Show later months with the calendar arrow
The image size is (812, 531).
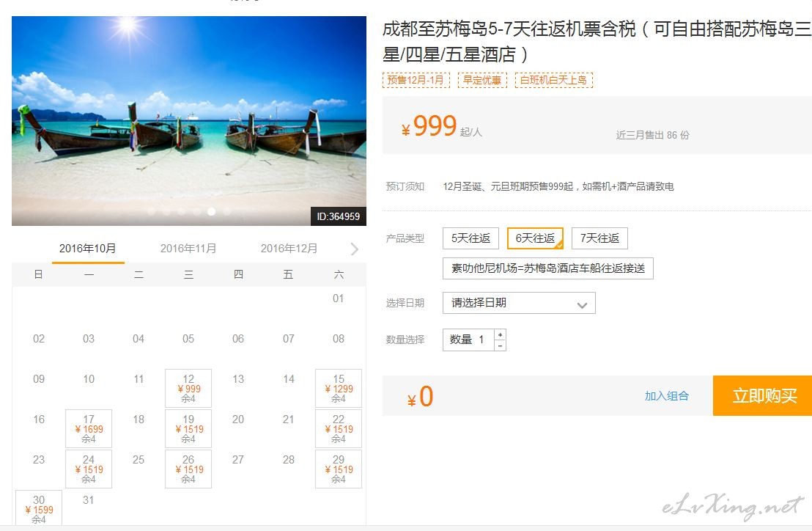coord(354,249)
